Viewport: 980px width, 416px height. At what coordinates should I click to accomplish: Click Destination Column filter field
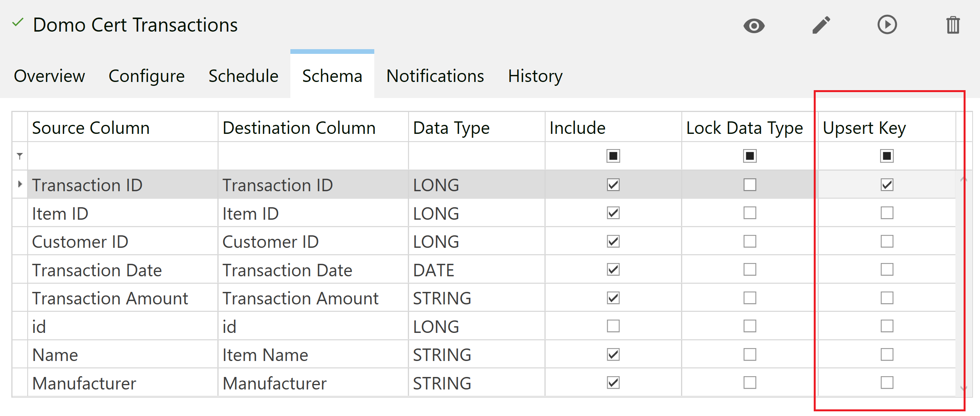[x=313, y=156]
